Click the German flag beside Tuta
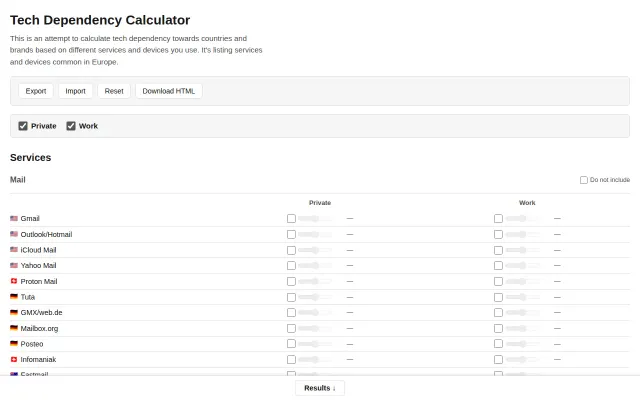 (x=14, y=296)
